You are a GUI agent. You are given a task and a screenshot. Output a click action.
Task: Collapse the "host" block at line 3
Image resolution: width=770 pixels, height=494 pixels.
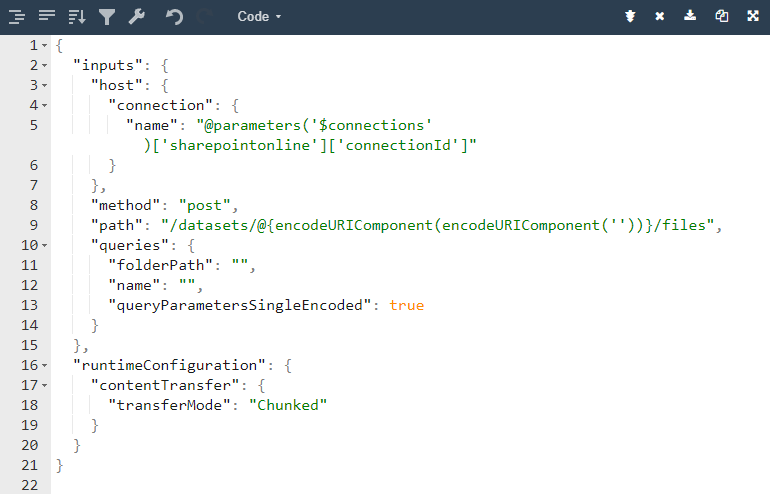[45, 85]
